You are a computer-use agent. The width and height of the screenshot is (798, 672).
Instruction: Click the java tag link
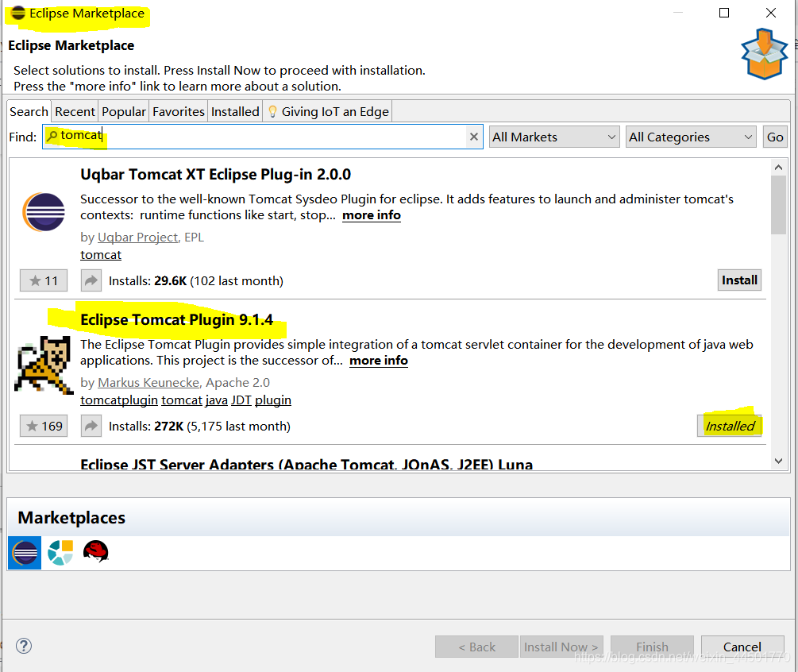click(216, 400)
